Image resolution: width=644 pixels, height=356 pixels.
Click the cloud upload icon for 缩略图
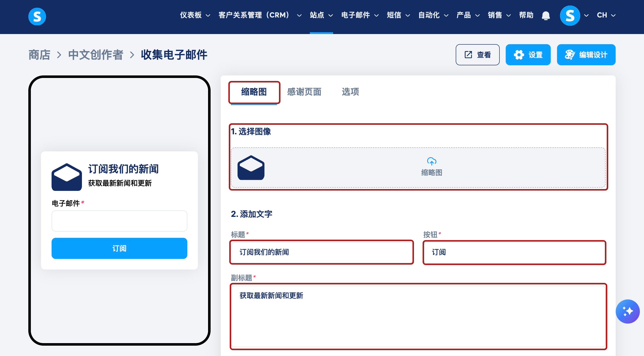point(431,161)
